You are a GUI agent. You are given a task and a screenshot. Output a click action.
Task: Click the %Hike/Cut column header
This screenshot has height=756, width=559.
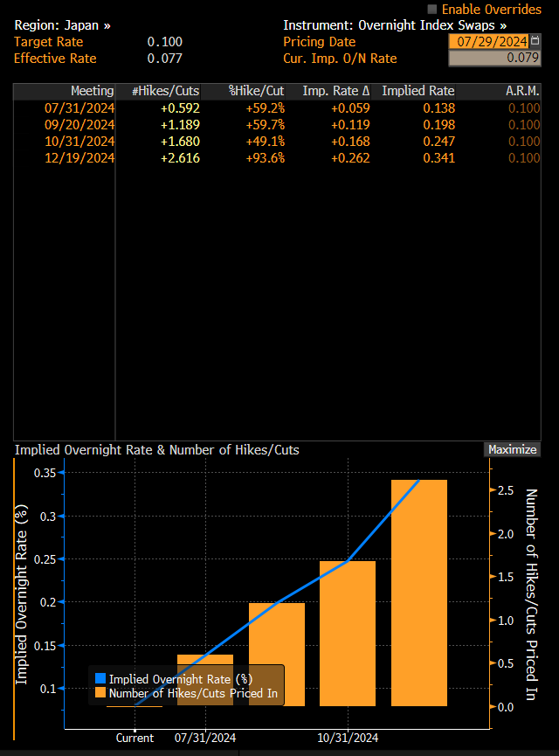click(256, 91)
